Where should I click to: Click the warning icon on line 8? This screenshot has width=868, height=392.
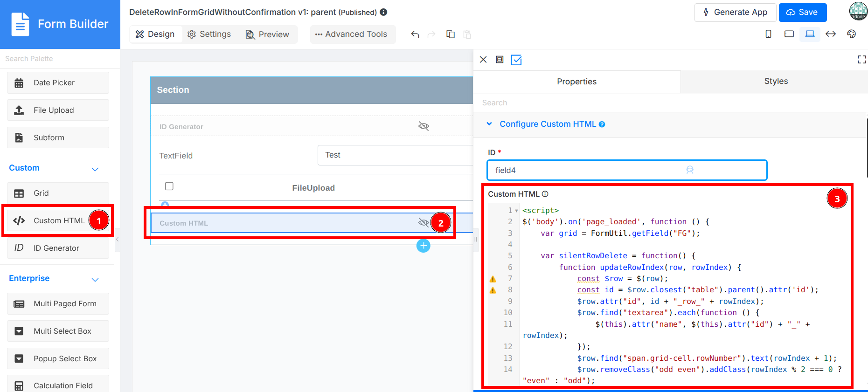coord(493,290)
